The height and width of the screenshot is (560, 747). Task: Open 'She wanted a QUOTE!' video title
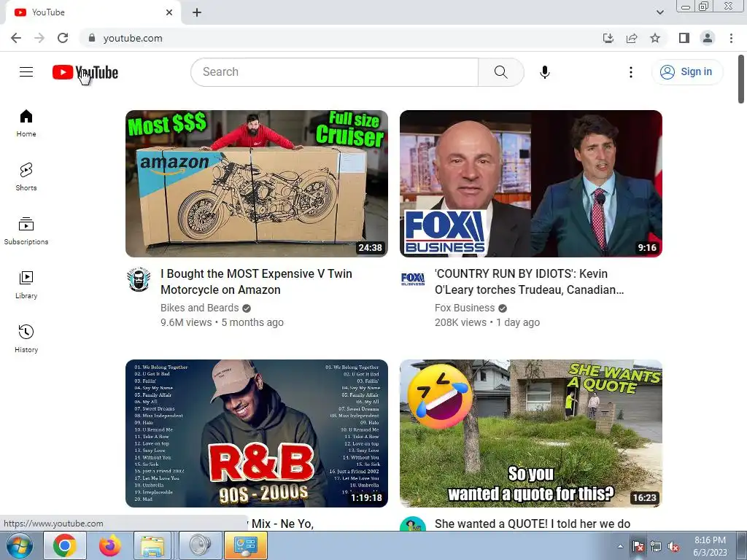tap(533, 524)
